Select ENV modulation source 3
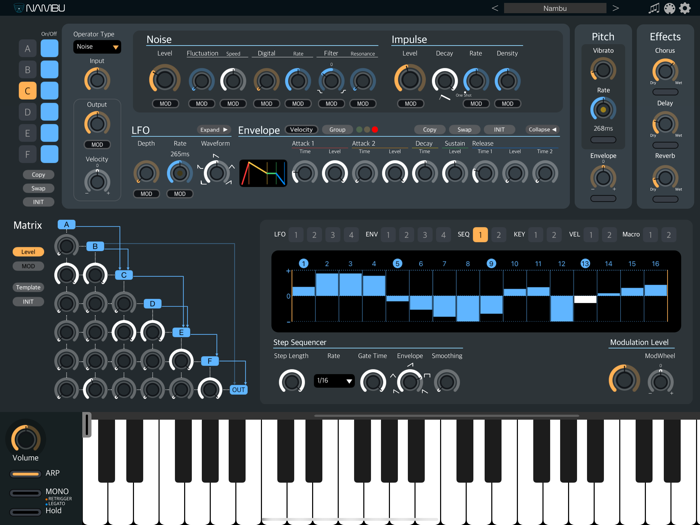700x525 pixels. 425,235
